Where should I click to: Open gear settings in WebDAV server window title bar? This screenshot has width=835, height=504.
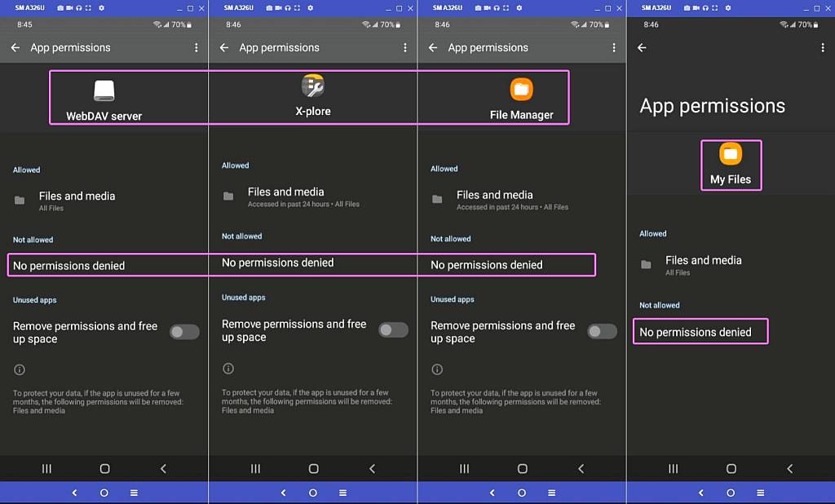101,8
